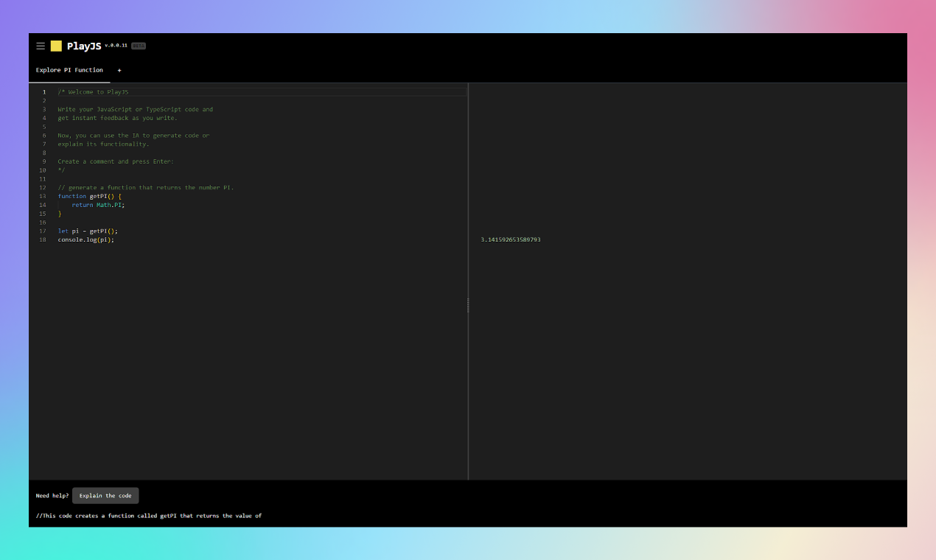
Task: Click the let pi = getPI() line
Action: tap(87, 231)
